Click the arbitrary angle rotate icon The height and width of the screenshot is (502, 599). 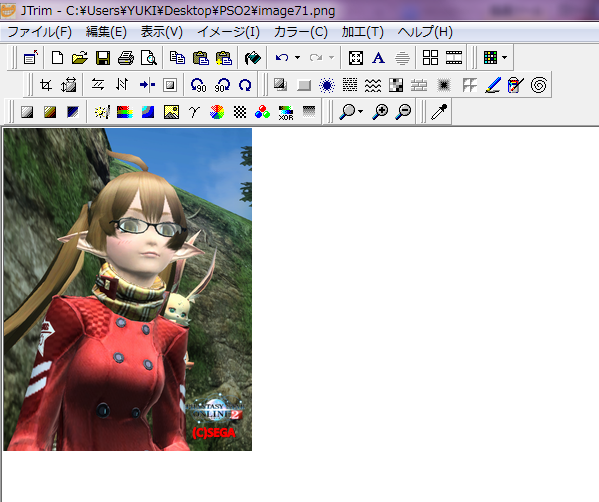tap(245, 85)
